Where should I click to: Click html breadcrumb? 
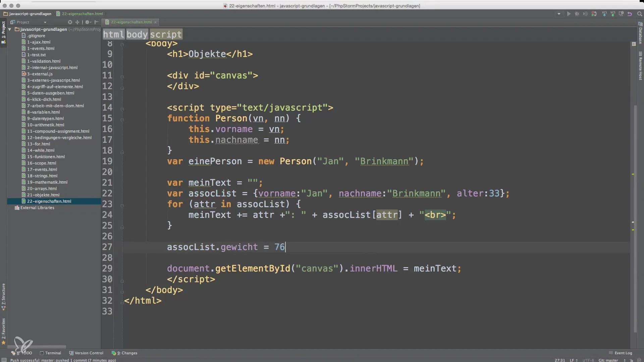[113, 34]
